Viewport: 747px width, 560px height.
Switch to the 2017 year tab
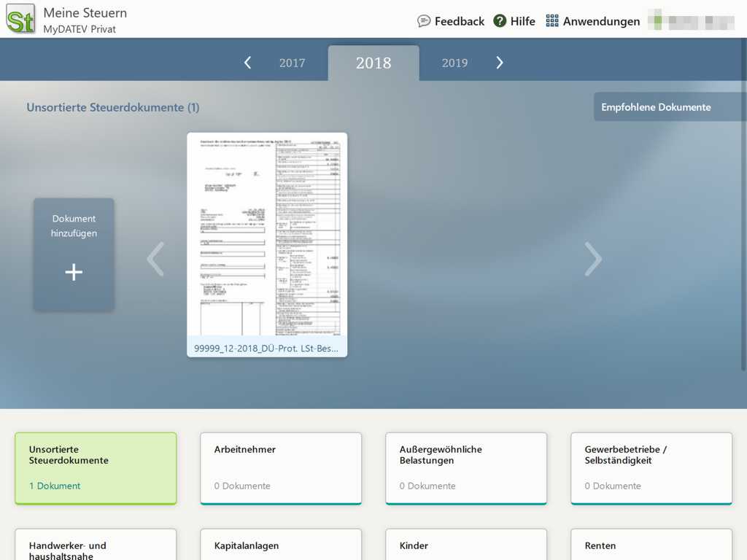pyautogui.click(x=292, y=63)
